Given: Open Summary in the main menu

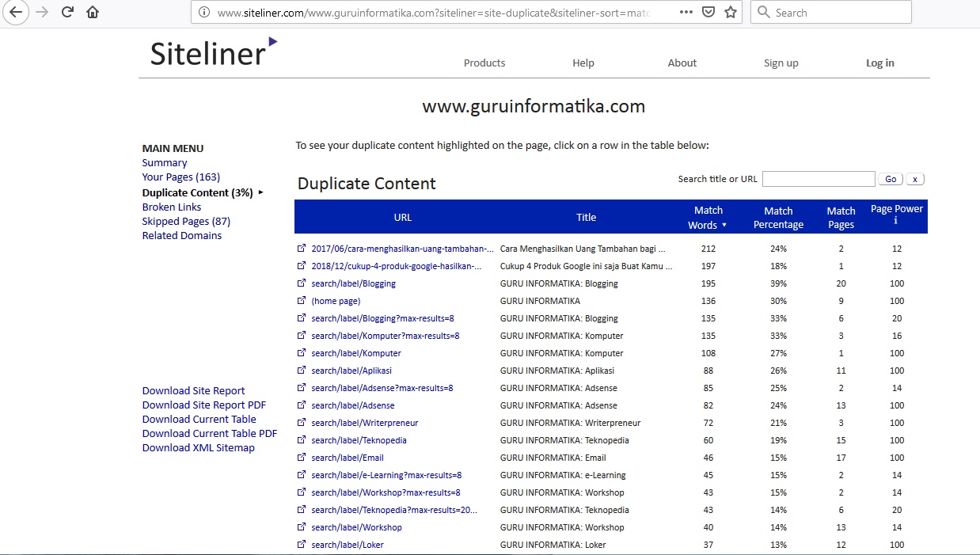Looking at the screenshot, I should (x=165, y=163).
